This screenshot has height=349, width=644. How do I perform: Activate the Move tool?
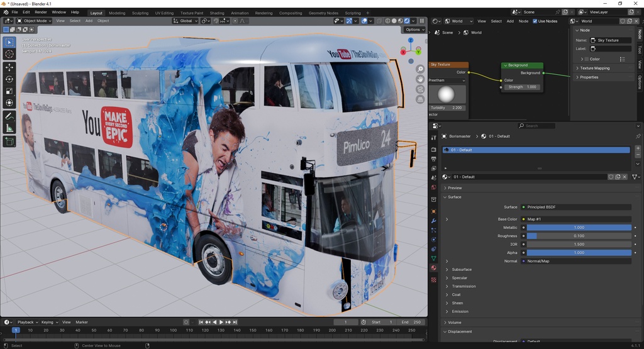click(x=9, y=67)
